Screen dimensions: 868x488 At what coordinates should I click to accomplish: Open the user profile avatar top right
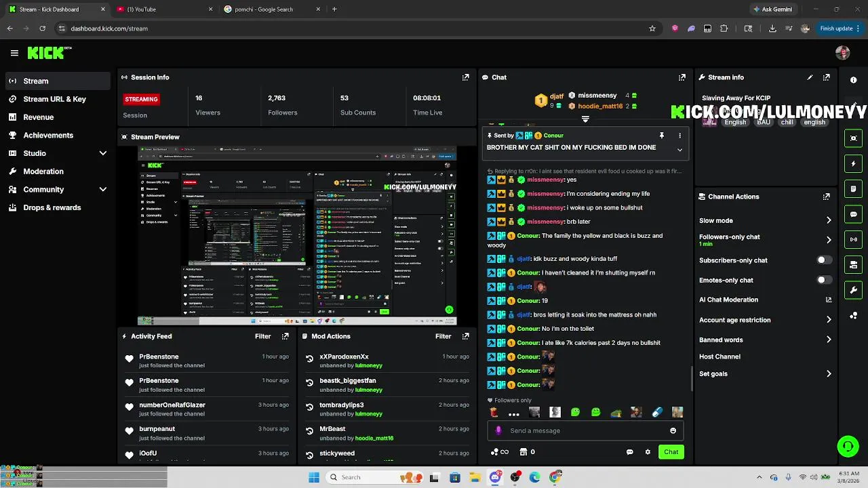click(843, 53)
